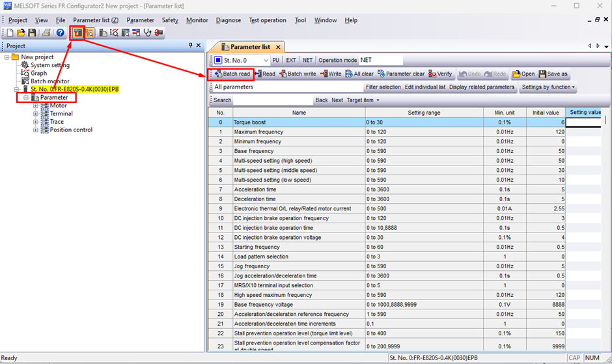612x364 pixels.
Task: Click Batch read button
Action: [232, 74]
